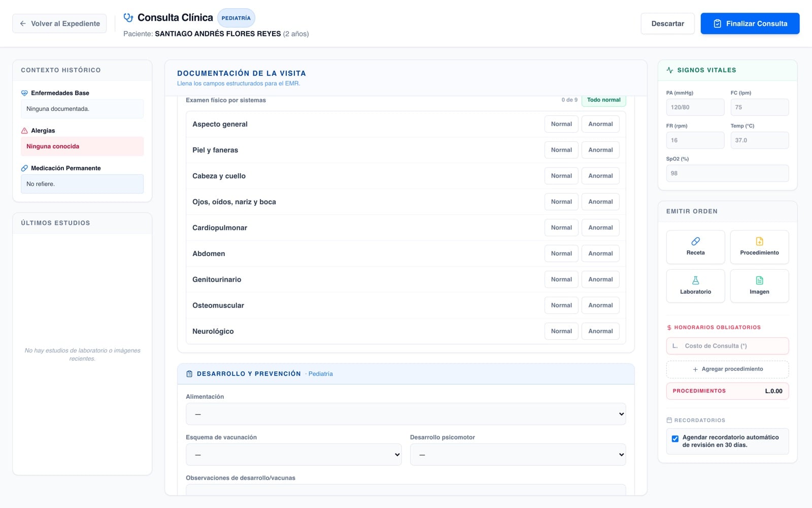Click the dollar icon beside Honorarios Obligatorios

pos(669,328)
